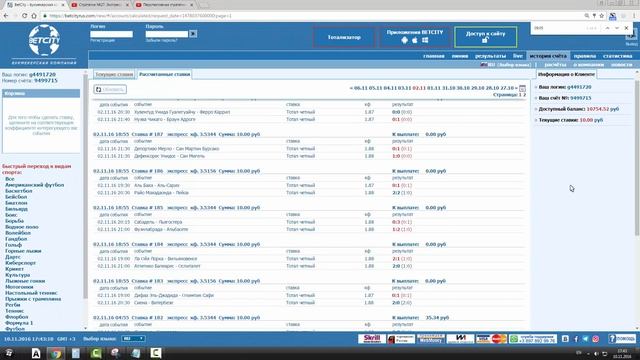Image resolution: width=640 pixels, height=360 pixels.
Task: Click the Забыли пароль link
Action: click(x=161, y=40)
